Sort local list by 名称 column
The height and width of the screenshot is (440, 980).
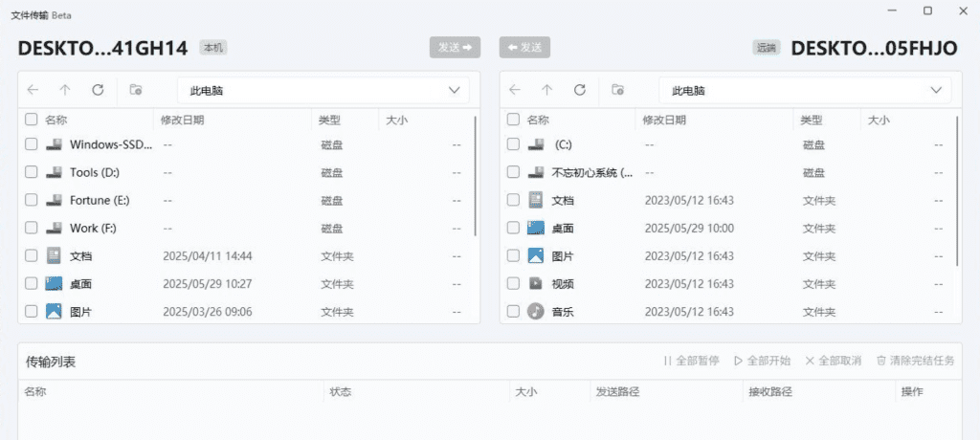(x=56, y=120)
